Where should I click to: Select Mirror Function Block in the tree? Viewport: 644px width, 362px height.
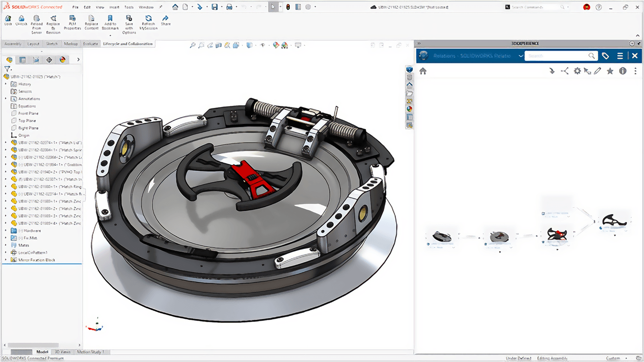point(34,260)
